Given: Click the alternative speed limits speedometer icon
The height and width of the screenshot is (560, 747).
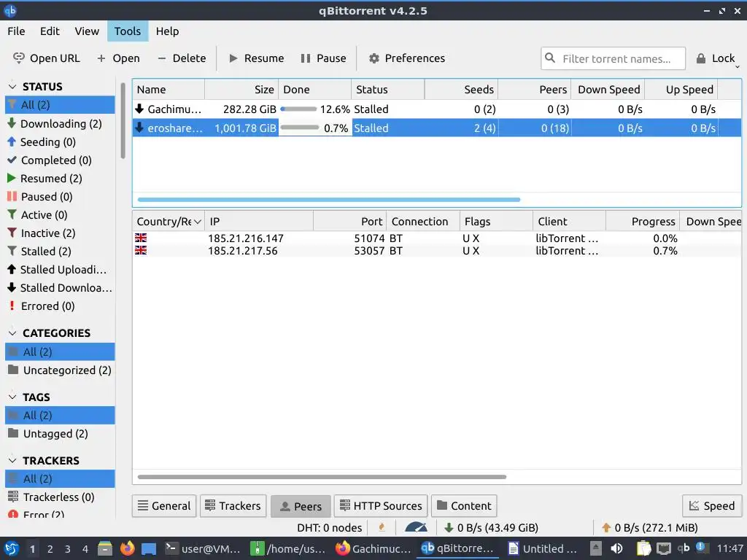Looking at the screenshot, I should 416,527.
